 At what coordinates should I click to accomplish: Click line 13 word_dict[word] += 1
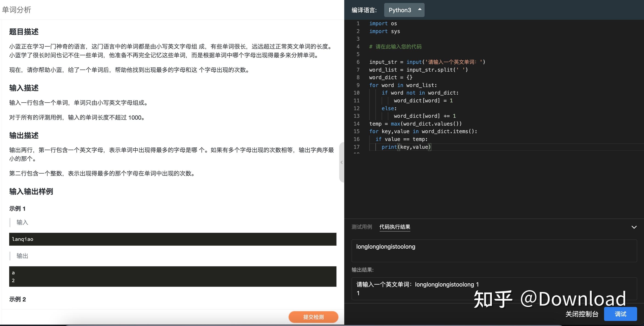point(425,116)
